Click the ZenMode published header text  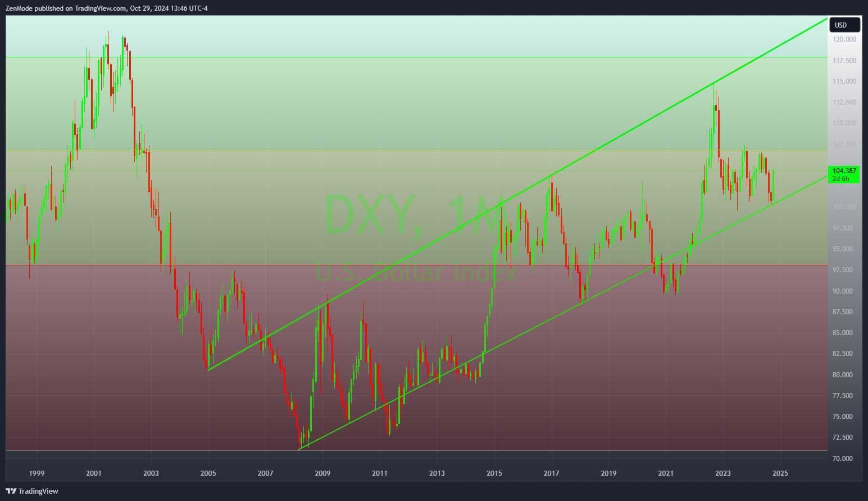[107, 8]
